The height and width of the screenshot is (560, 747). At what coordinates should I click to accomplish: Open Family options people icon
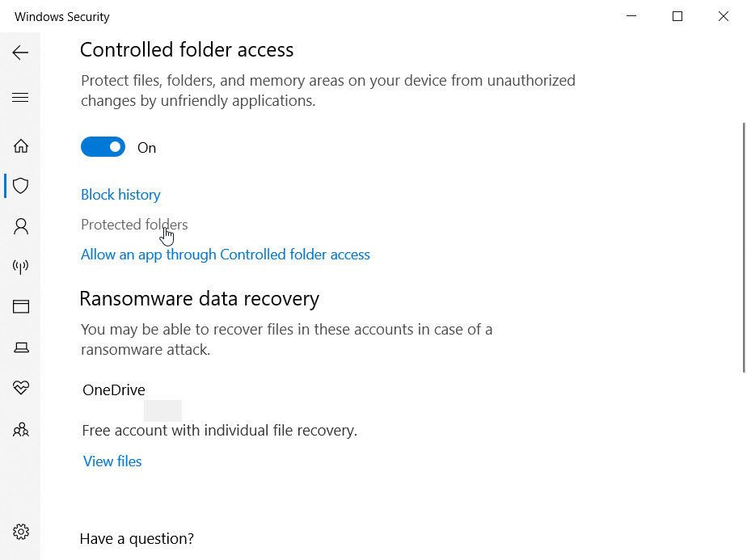(x=21, y=429)
